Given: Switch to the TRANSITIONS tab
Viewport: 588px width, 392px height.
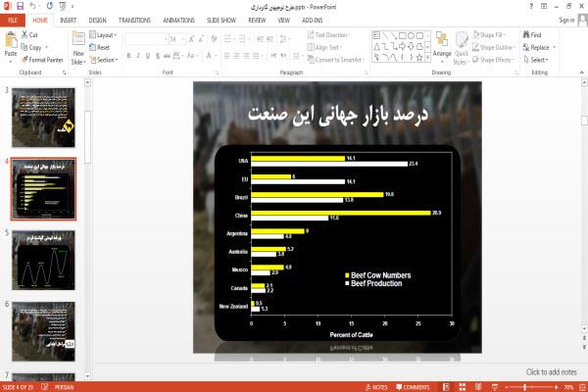Looking at the screenshot, I should coord(134,21).
